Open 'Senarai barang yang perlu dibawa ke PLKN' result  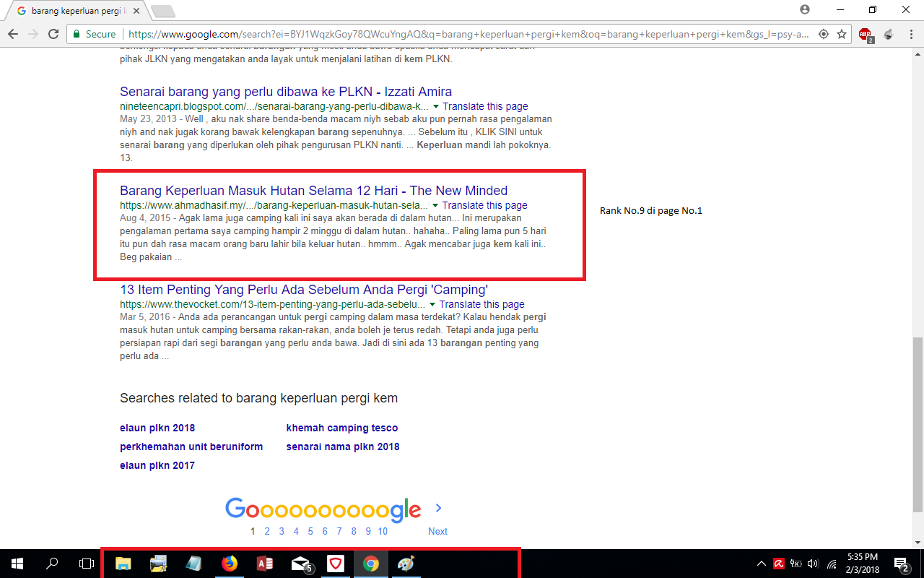point(286,92)
